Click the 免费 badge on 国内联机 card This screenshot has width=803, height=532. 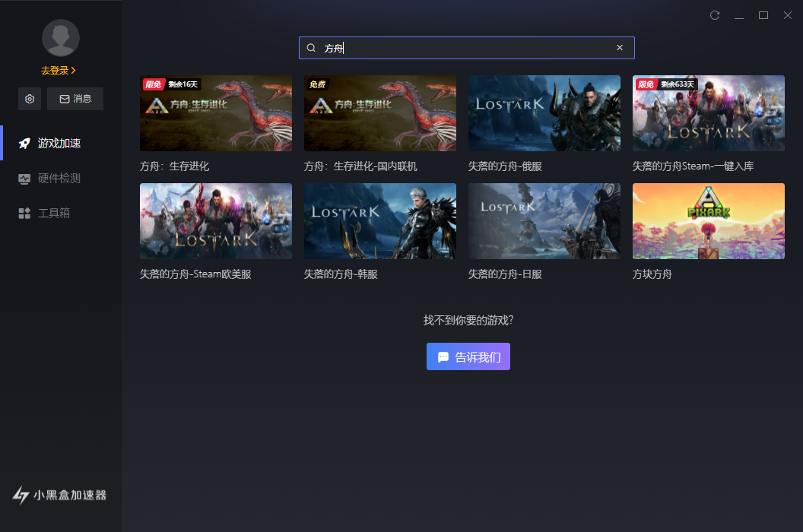(318, 84)
